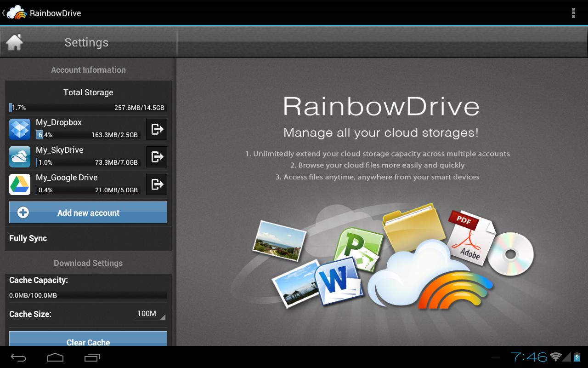Image resolution: width=588 pixels, height=368 pixels.
Task: Tap Android back navigation button
Action: pos(19,357)
